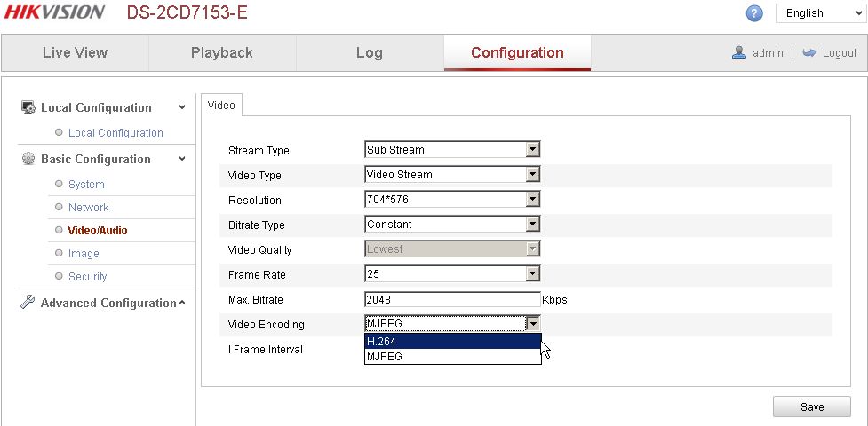
Task: Click the admin user icon
Action: coord(738,52)
